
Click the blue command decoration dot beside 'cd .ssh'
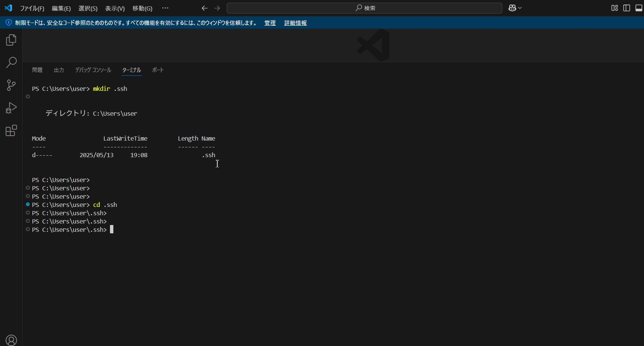click(x=28, y=204)
